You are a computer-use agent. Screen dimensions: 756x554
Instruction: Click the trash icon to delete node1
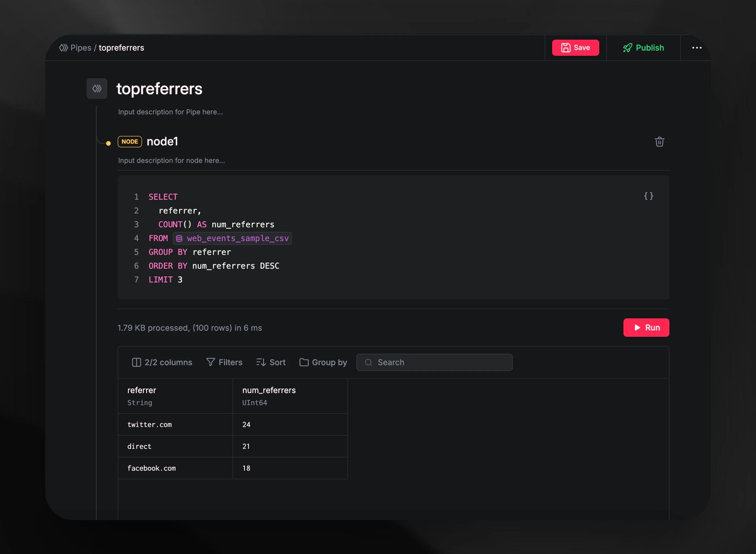tap(659, 142)
